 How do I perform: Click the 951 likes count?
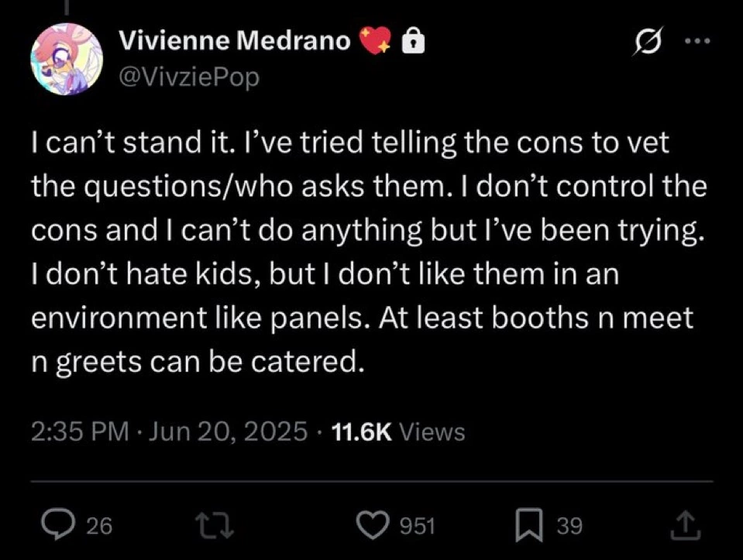(x=418, y=526)
